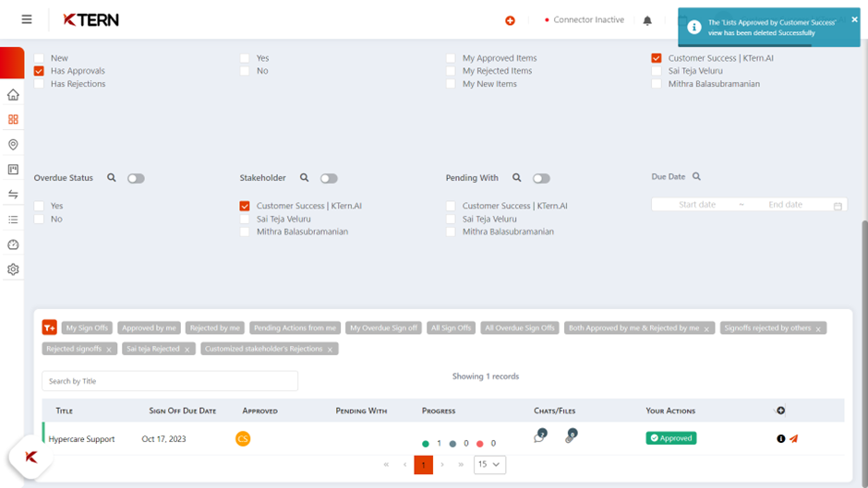This screenshot has width=868, height=488.
Task: Go to previous page arrow
Action: [404, 465]
